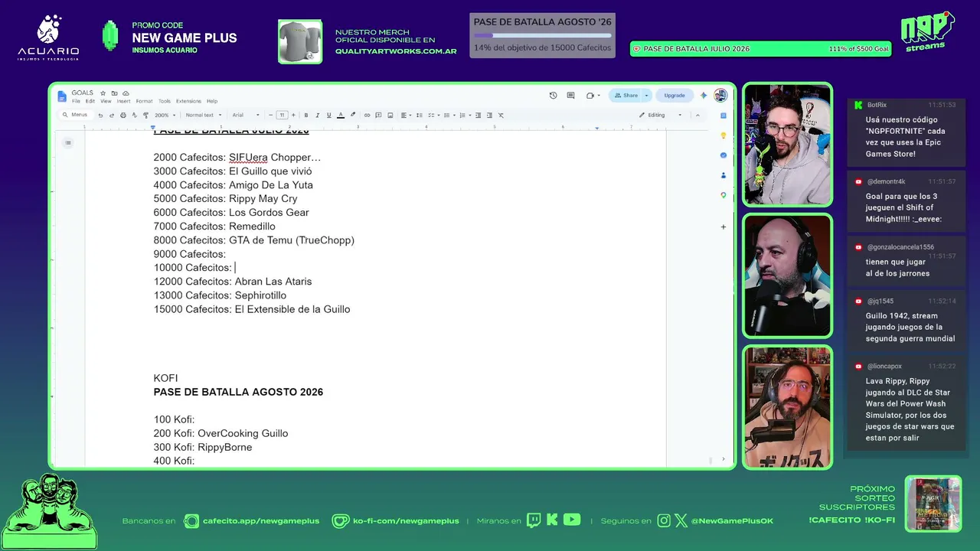Screen dimensions: 980x551
Task: Open the version history clock icon
Action: pyautogui.click(x=554, y=96)
